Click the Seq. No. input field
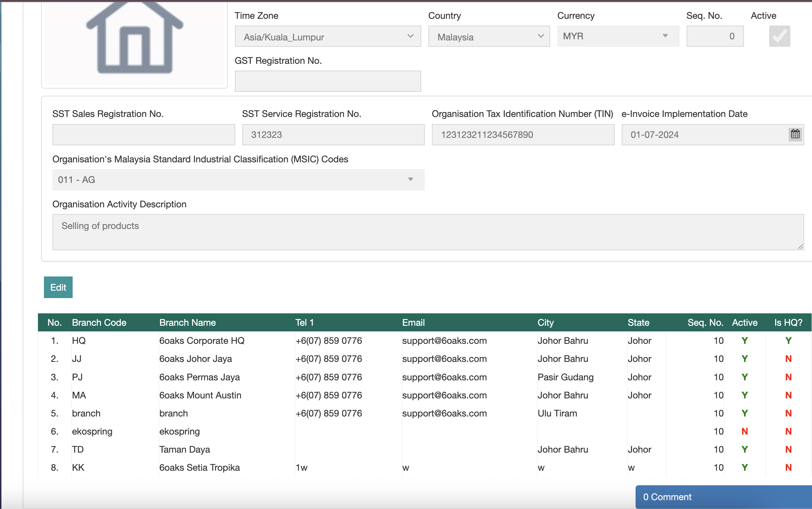The height and width of the screenshot is (509, 812). click(x=715, y=36)
